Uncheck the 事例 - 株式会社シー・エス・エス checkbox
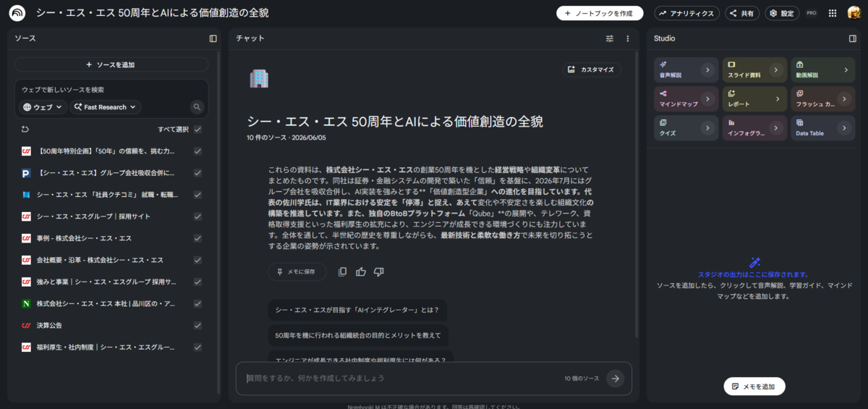This screenshot has width=868, height=409. point(197,238)
